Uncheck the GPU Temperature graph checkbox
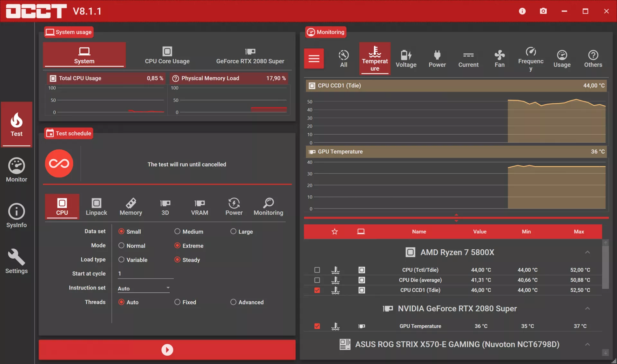617x364 pixels. click(317, 326)
